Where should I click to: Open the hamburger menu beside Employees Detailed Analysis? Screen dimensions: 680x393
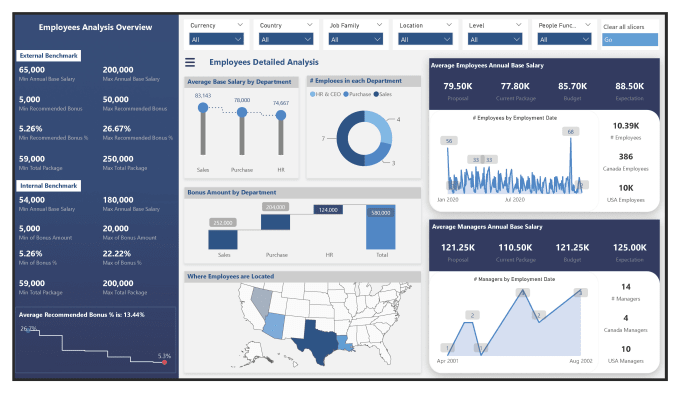(190, 62)
